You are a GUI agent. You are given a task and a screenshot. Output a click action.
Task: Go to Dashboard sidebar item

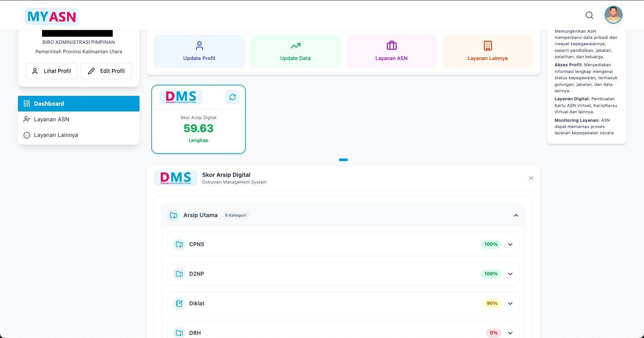click(x=49, y=104)
